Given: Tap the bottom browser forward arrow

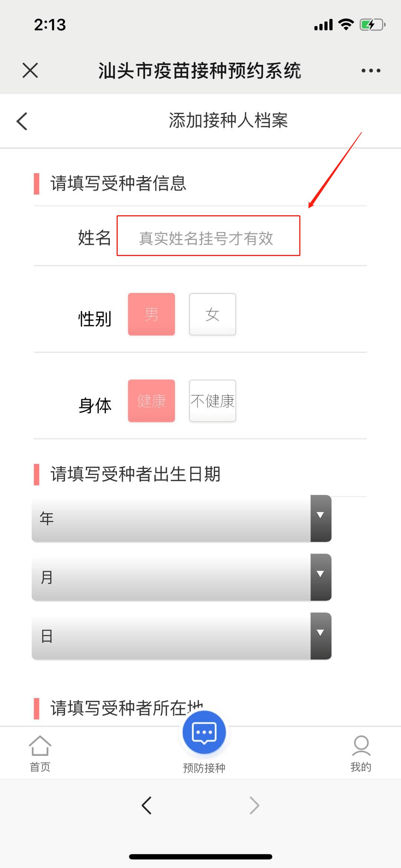Looking at the screenshot, I should [x=254, y=805].
